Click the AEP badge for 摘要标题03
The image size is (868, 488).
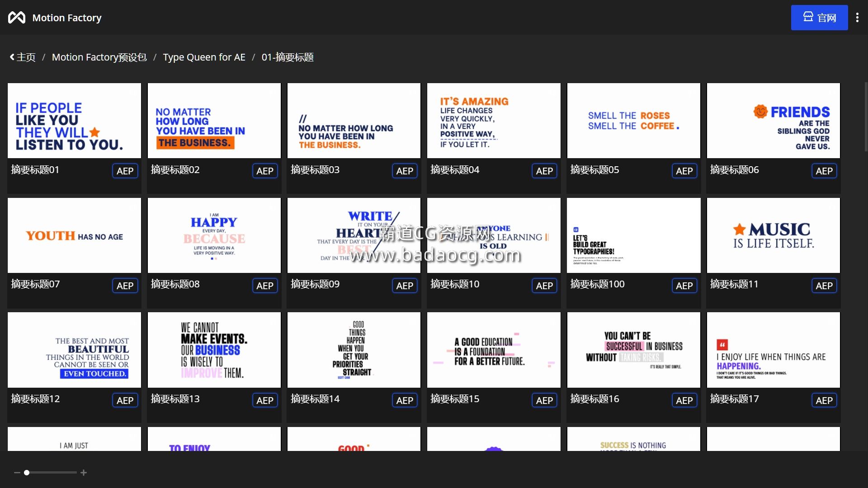pyautogui.click(x=405, y=171)
